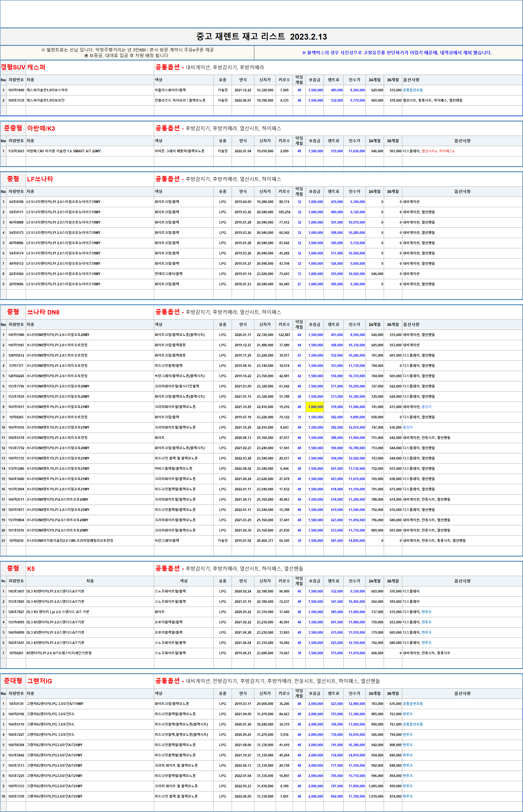Click the takeover price 17,850,000

click(x=356, y=786)
